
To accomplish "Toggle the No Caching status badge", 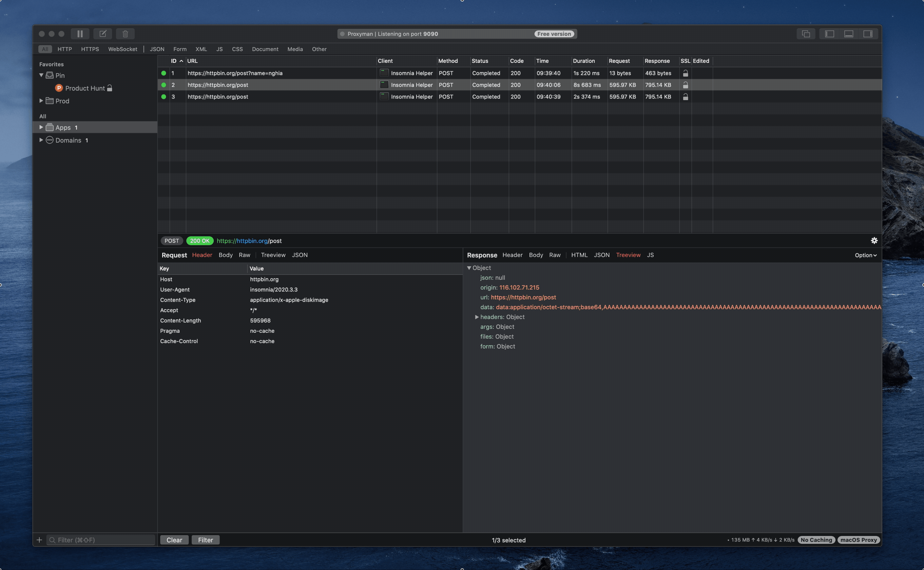I will coord(816,540).
